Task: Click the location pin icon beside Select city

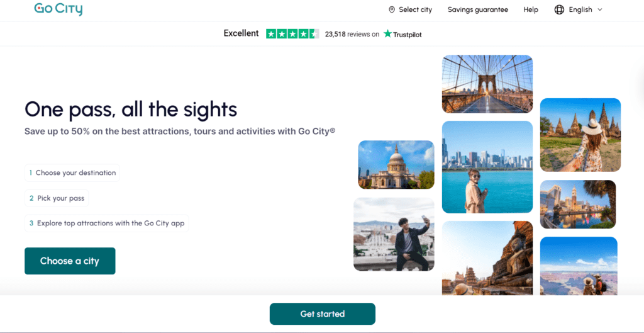Action: [391, 9]
